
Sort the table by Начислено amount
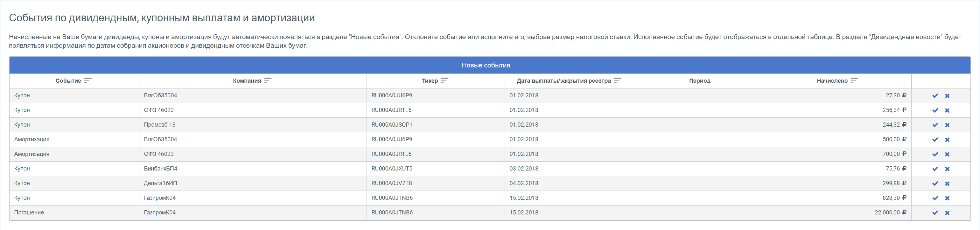854,80
